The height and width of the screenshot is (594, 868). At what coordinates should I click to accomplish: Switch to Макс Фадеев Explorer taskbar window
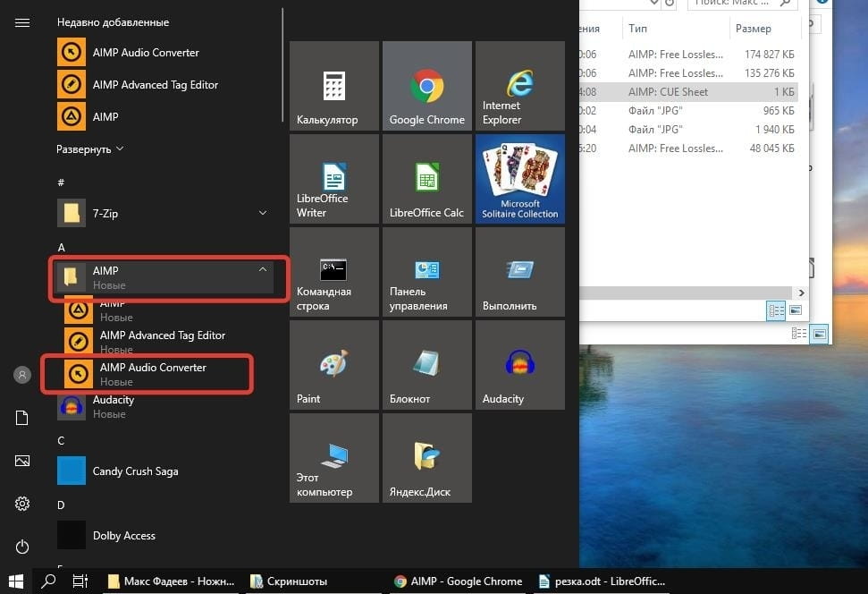click(171, 581)
